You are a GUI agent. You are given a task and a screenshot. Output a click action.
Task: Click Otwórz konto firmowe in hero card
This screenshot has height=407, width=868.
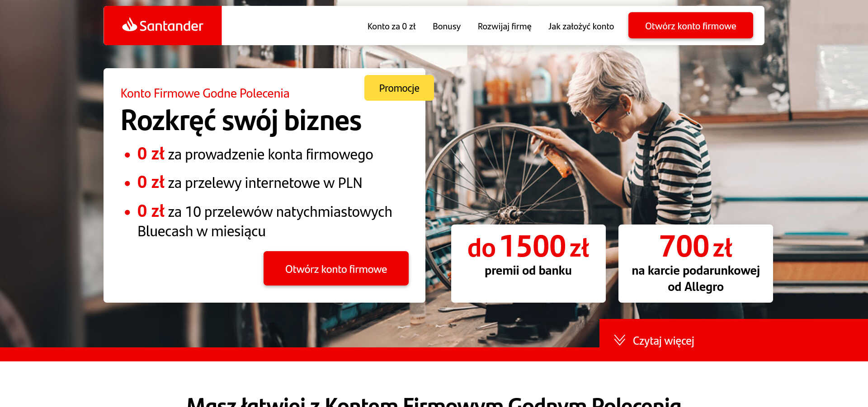coord(336,269)
